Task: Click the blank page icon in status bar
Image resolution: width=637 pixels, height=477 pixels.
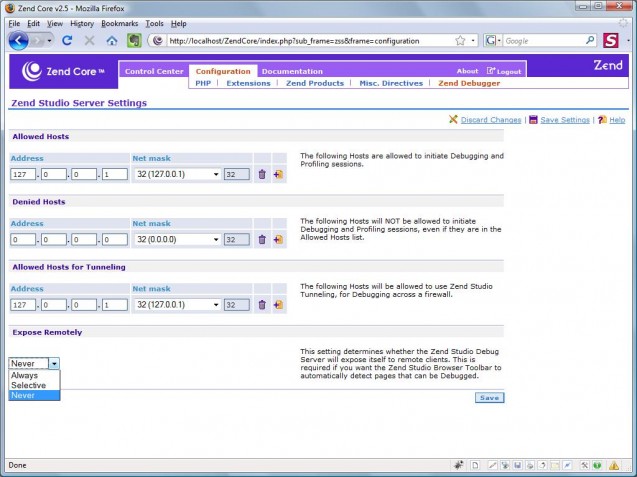Action: [x=475, y=465]
